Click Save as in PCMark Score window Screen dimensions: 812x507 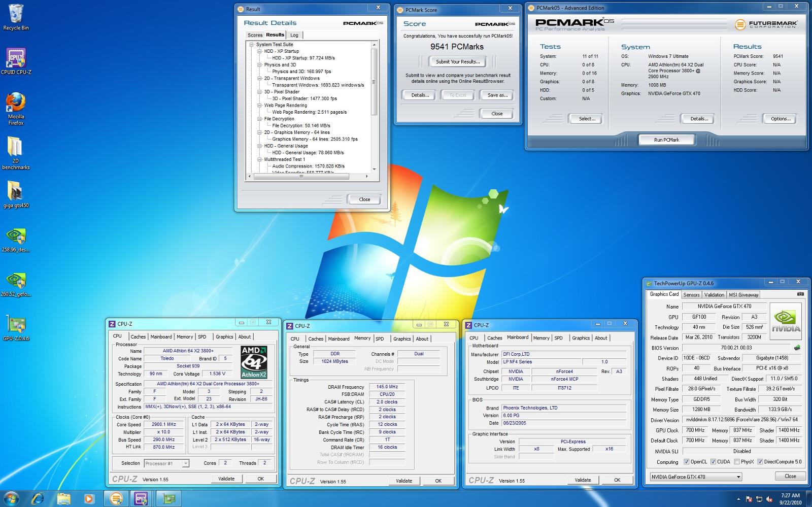tap(497, 95)
